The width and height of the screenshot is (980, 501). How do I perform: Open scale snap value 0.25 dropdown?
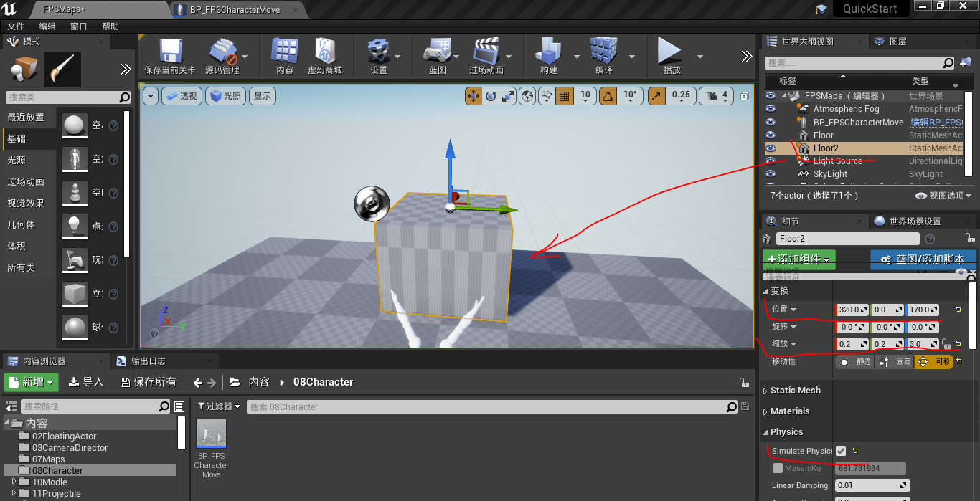[680, 95]
